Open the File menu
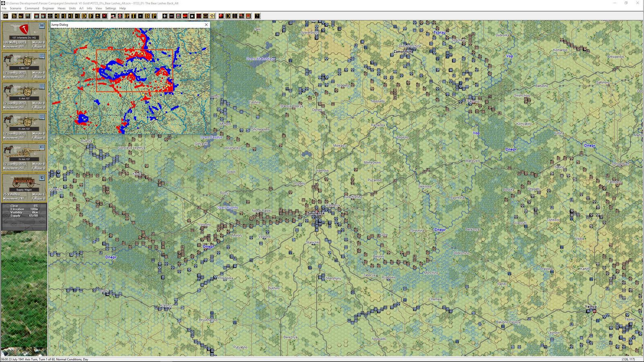Image resolution: width=644 pixels, height=362 pixels. [x=4, y=8]
